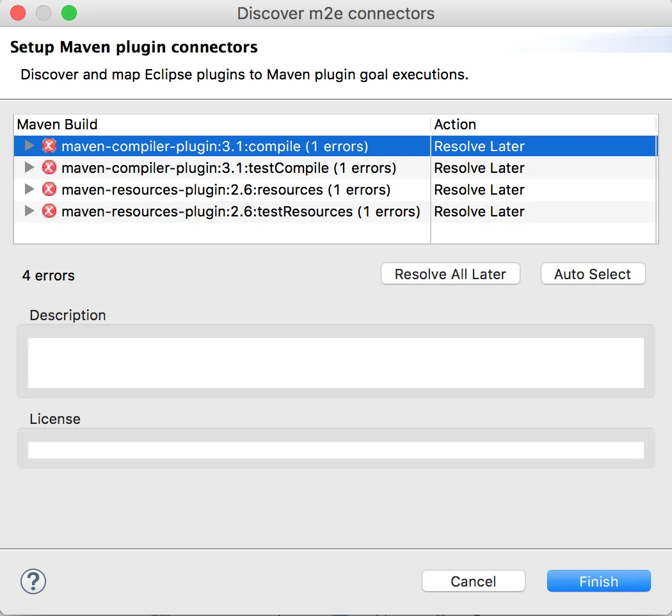Image resolution: width=672 pixels, height=616 pixels.
Task: Open Resolve Later action for testResources row
Action: [x=479, y=211]
